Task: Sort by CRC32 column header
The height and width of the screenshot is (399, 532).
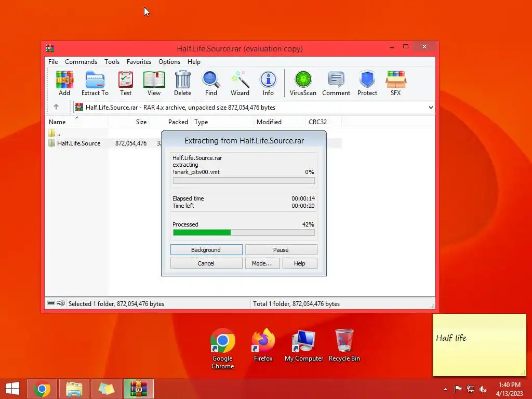Action: click(324, 122)
